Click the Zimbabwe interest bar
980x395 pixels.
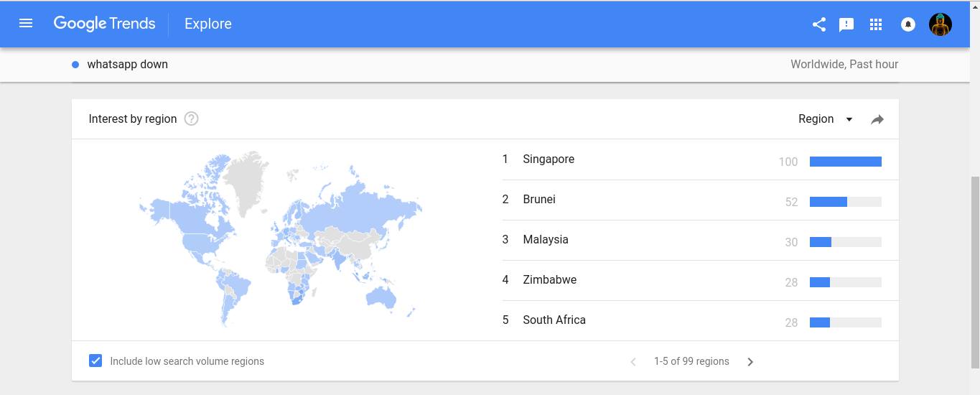coord(846,282)
